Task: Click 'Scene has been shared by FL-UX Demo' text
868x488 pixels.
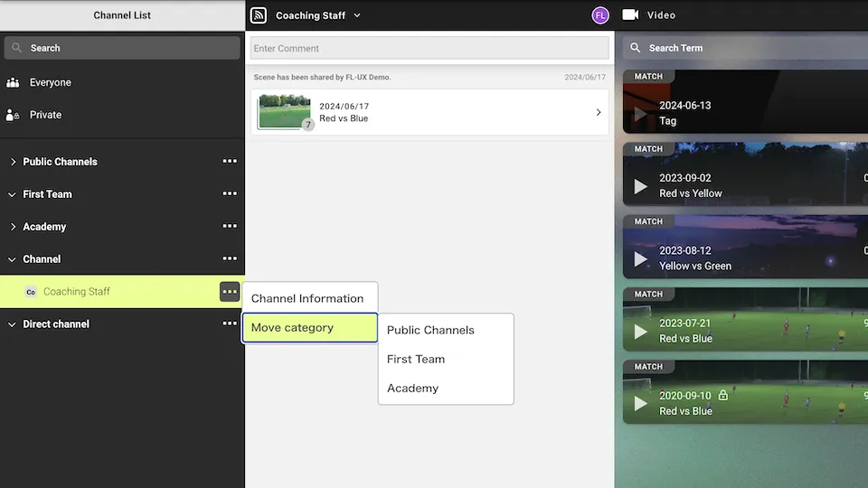Action: 322,78
